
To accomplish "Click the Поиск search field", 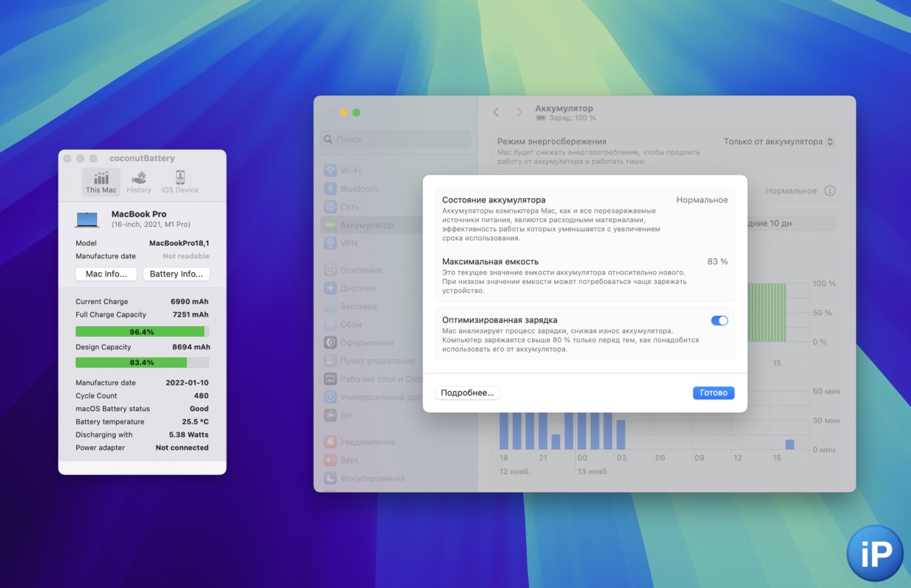I will click(395, 139).
